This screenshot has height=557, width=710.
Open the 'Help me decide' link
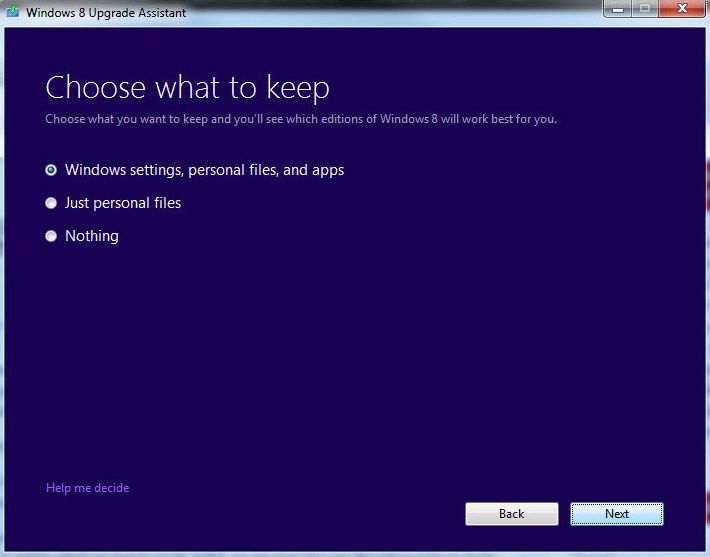87,488
